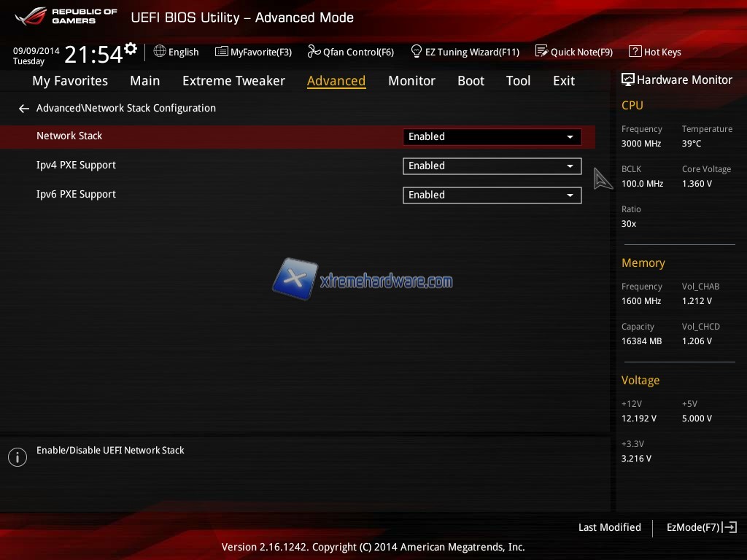
Task: Switch to EzMode(F7)
Action: (x=700, y=527)
